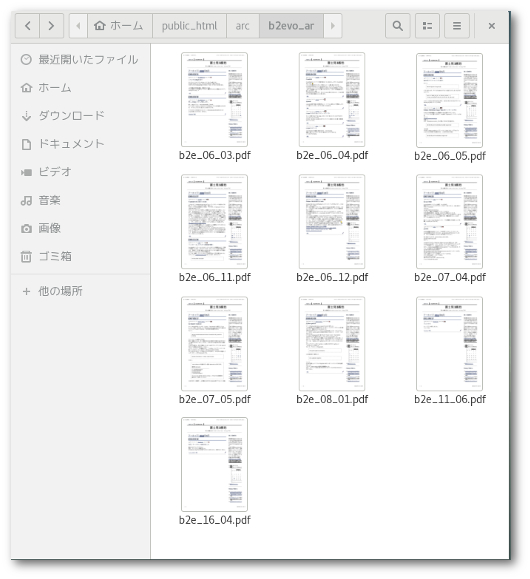Select the b2evo_ar path button

click(291, 26)
